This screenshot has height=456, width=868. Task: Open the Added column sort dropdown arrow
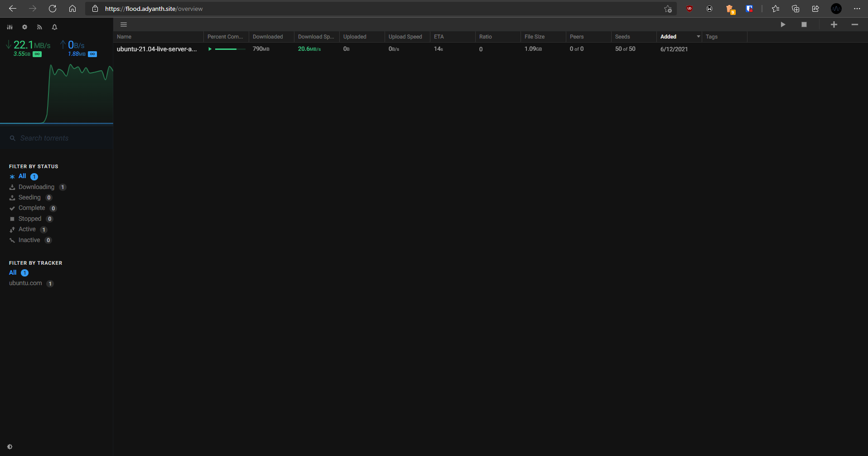pyautogui.click(x=698, y=37)
